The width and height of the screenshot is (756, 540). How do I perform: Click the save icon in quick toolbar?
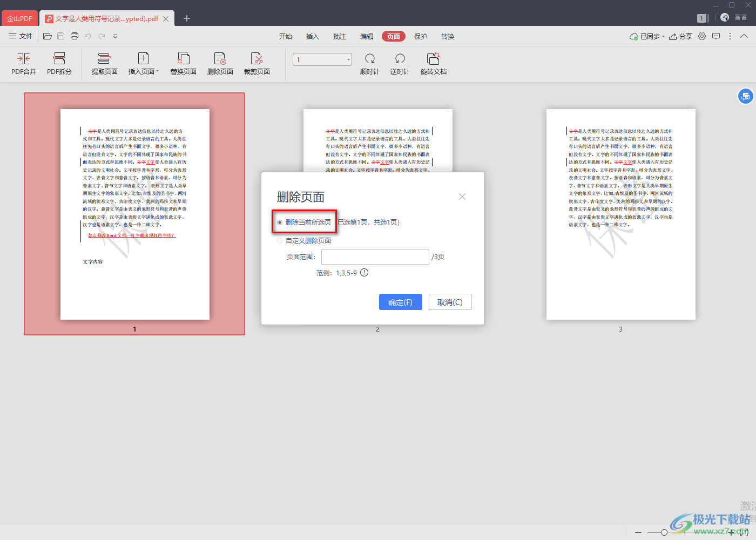tap(60, 36)
